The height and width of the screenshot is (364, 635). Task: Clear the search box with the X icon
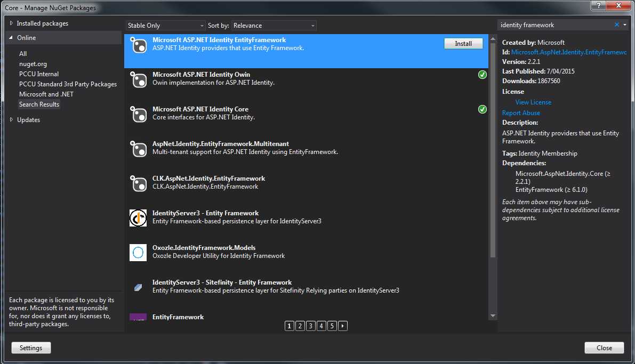pos(617,25)
